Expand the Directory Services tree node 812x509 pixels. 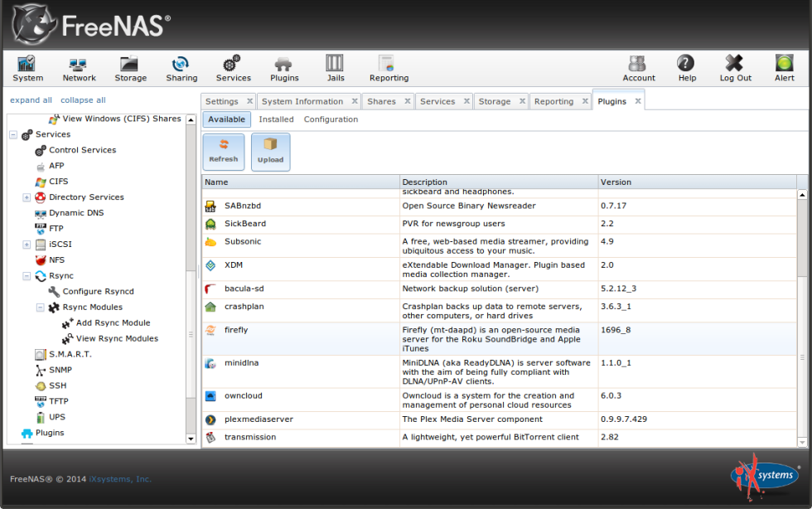(x=26, y=196)
